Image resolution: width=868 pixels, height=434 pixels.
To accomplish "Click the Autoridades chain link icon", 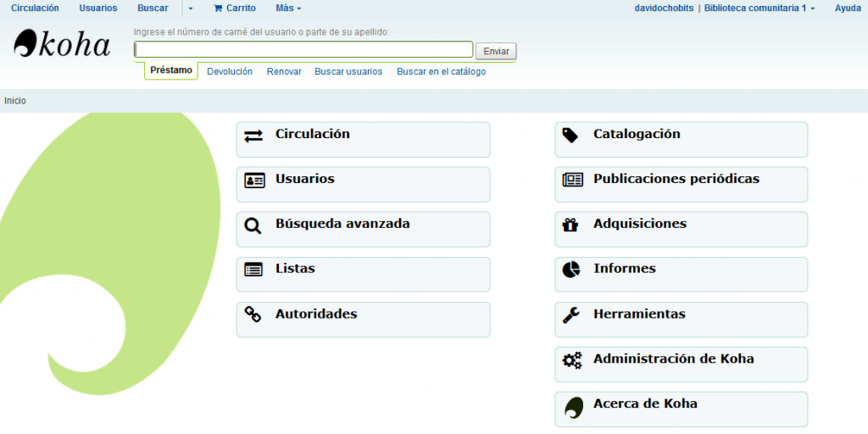I will pyautogui.click(x=253, y=314).
